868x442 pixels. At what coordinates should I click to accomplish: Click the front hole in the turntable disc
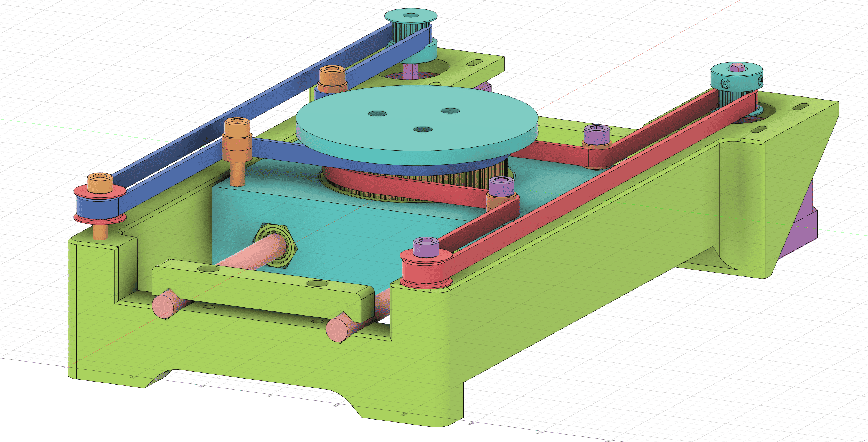(423, 129)
